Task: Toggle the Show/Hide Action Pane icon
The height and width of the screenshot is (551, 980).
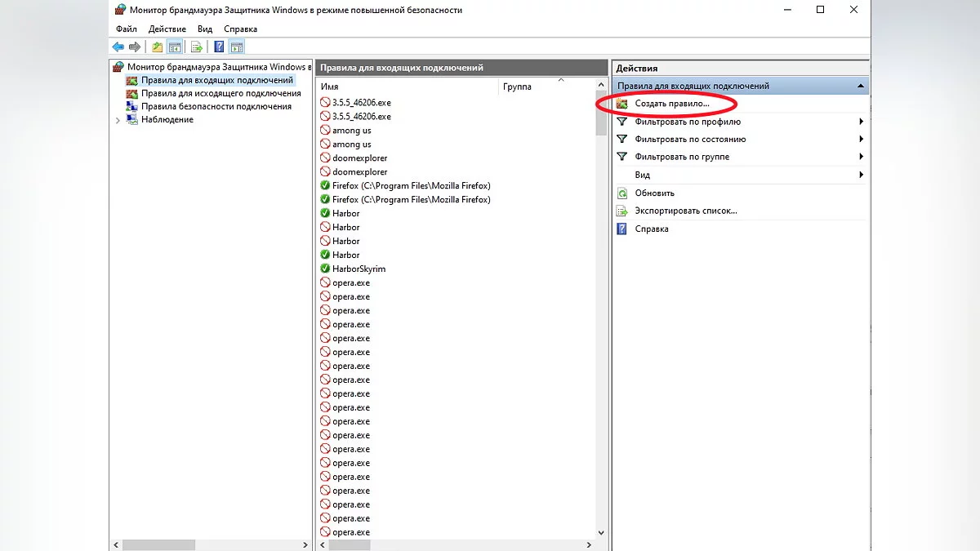Action: pos(236,47)
